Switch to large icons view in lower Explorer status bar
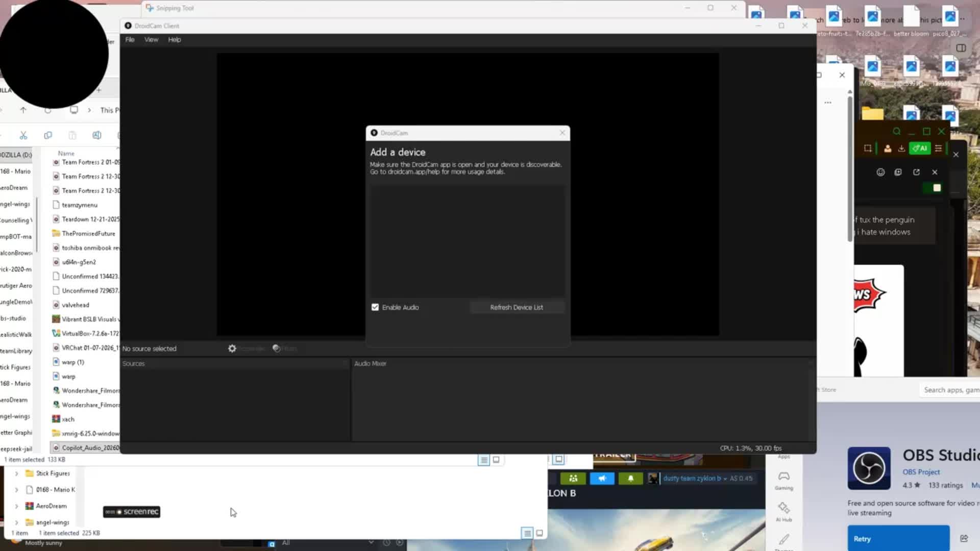980x551 pixels. point(540,533)
